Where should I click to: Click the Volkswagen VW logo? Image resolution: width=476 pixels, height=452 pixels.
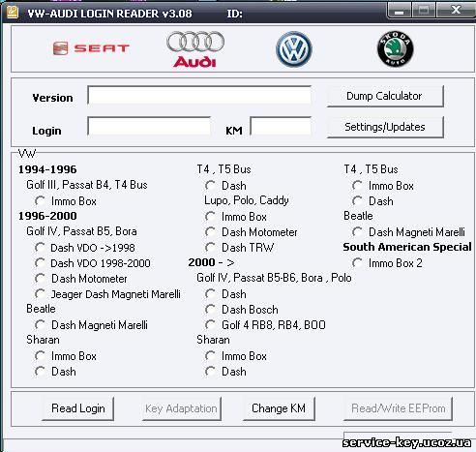[294, 49]
